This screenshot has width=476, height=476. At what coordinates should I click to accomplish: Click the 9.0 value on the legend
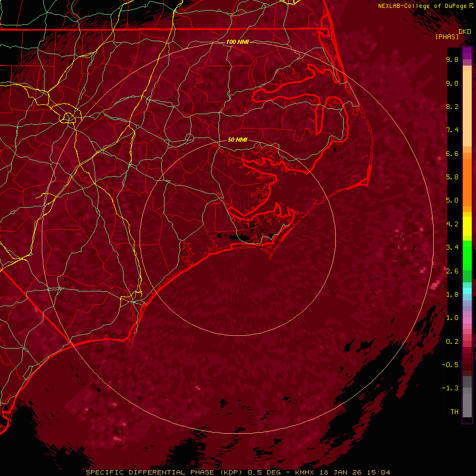point(452,83)
